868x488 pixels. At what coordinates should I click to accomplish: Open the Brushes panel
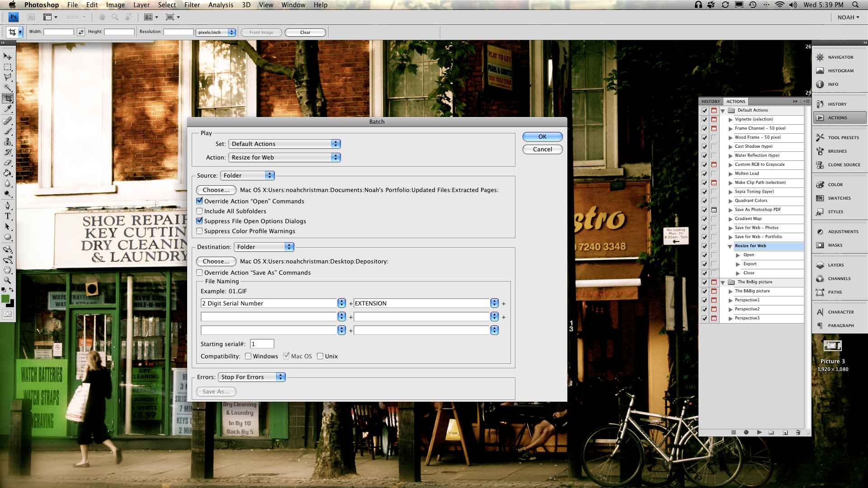pyautogui.click(x=840, y=151)
